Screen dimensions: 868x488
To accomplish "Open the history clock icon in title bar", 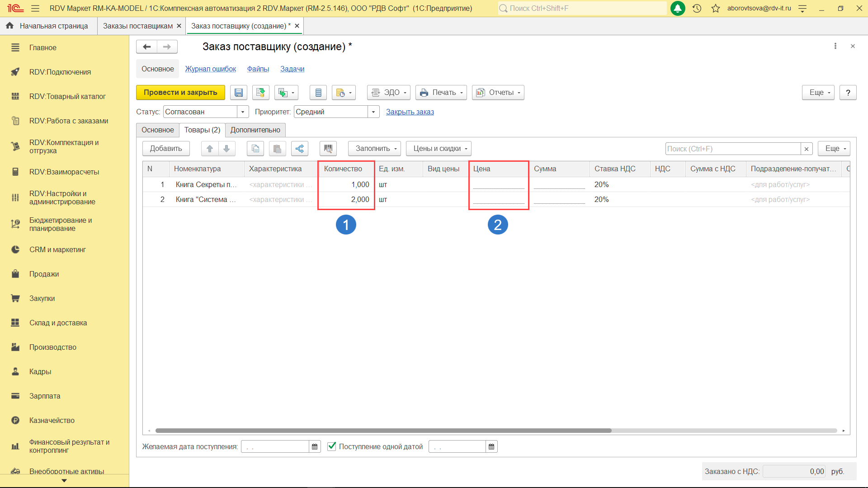I will pos(697,8).
